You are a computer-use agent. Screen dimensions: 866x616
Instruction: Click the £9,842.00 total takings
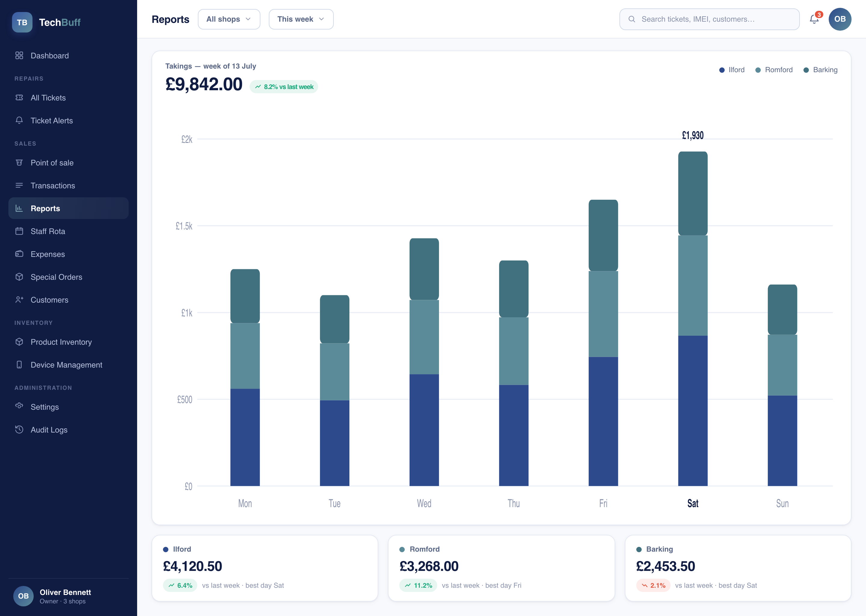coord(204,84)
